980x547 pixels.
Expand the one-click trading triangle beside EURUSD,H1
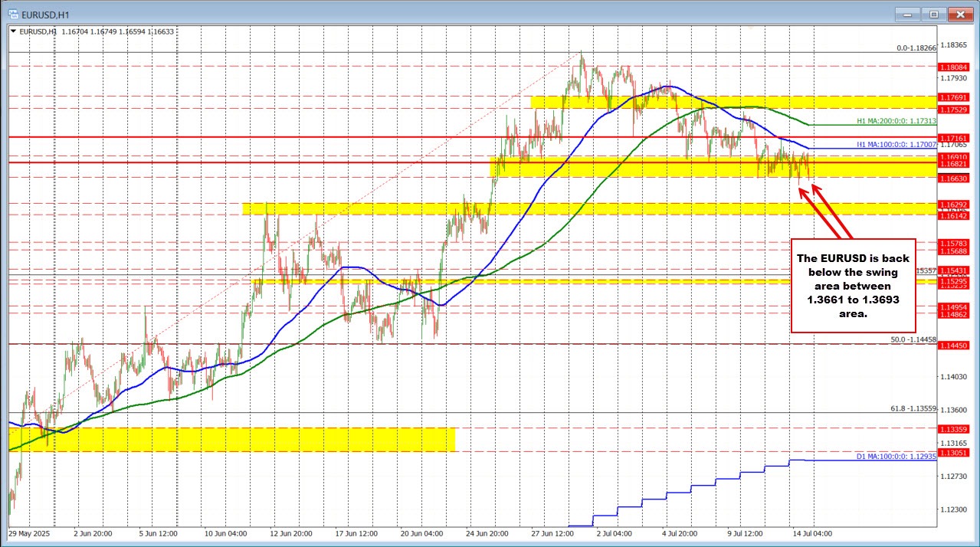[12, 31]
